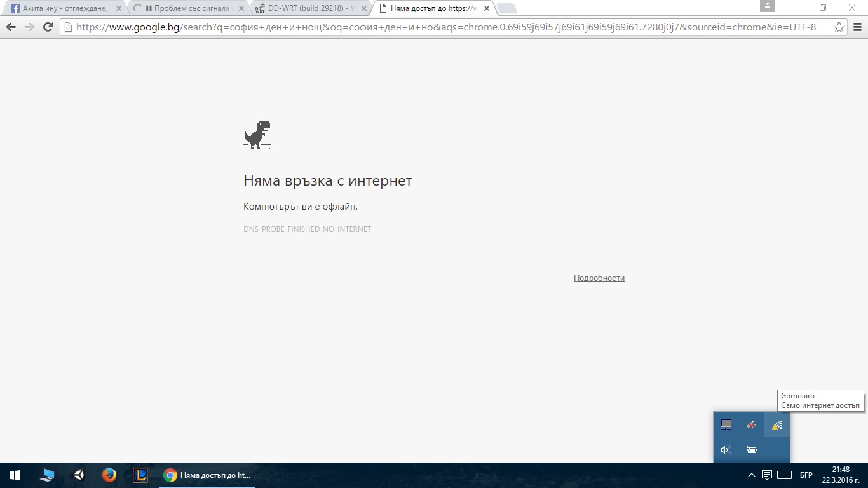Viewport: 868px width, 488px height.
Task: Bookmark this page with the star icon
Action: (839, 27)
